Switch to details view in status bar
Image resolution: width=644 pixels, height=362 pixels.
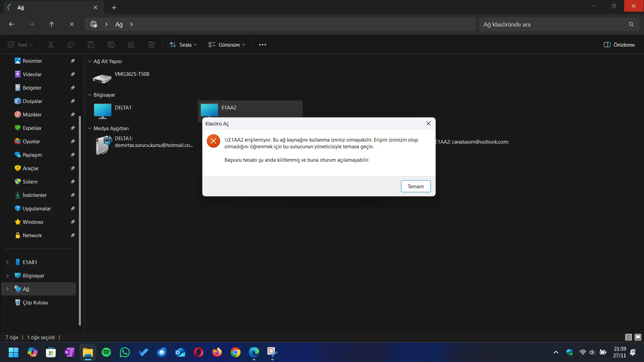tap(628, 337)
